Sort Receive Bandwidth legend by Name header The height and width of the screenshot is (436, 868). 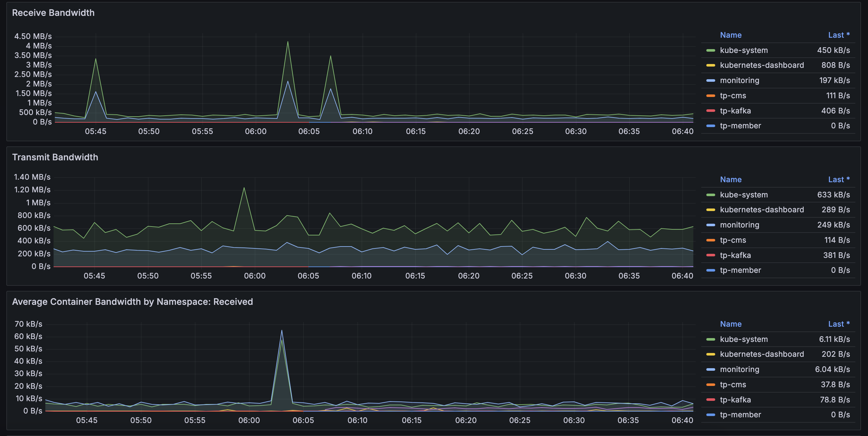pyautogui.click(x=730, y=35)
